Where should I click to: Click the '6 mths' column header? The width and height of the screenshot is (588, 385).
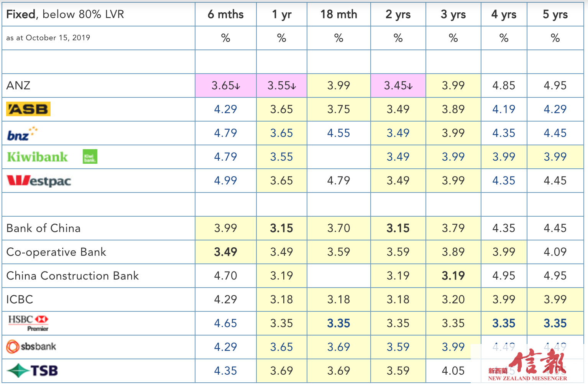(x=226, y=15)
